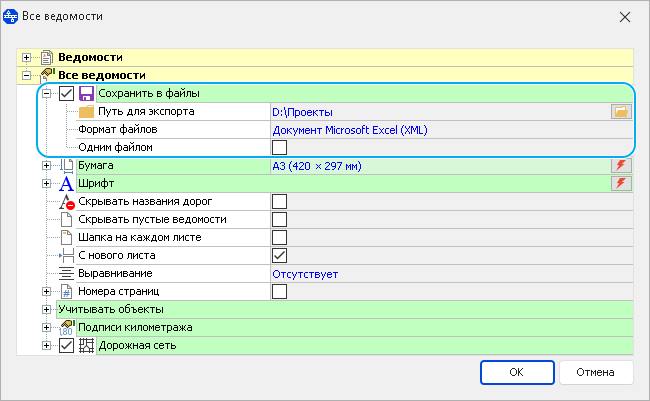The width and height of the screenshot is (650, 401).
Task: Edit the D:\Проекты export path value
Action: [440, 112]
